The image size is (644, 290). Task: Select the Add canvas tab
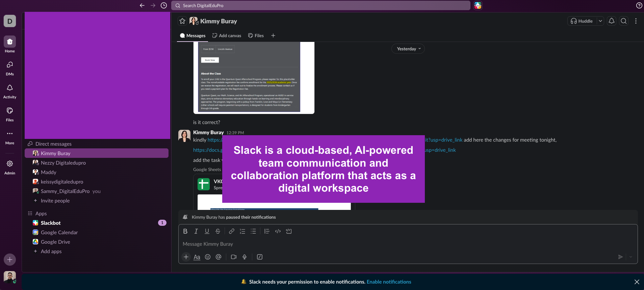tap(227, 35)
